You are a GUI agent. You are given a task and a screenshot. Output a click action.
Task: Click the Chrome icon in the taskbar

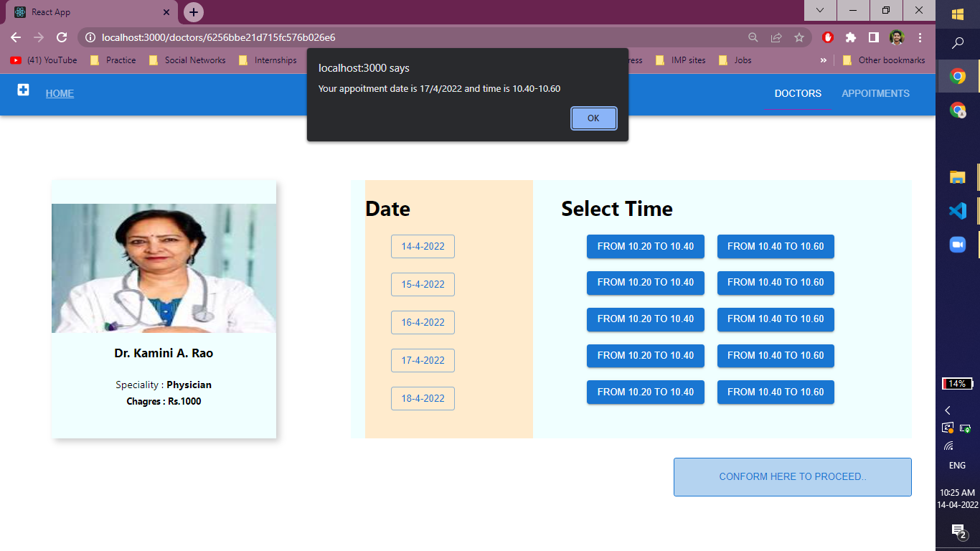[957, 75]
